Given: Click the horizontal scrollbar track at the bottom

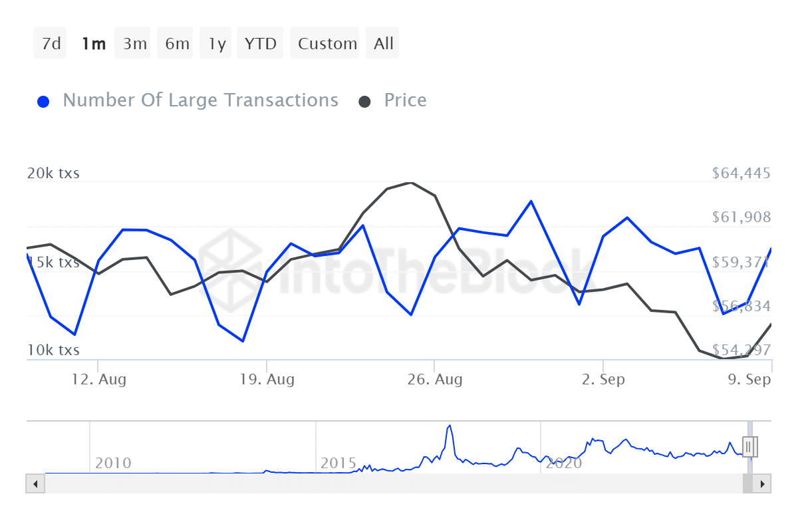Looking at the screenshot, I should [x=399, y=483].
